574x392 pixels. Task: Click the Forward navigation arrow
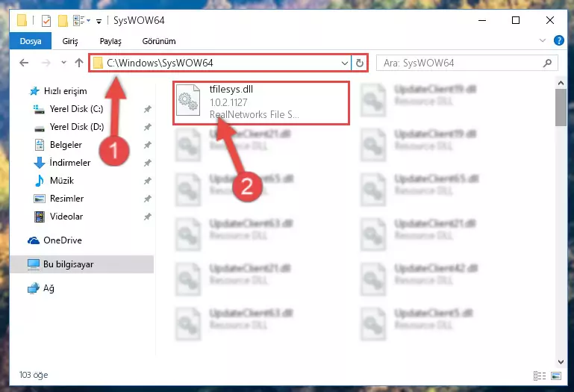click(46, 63)
